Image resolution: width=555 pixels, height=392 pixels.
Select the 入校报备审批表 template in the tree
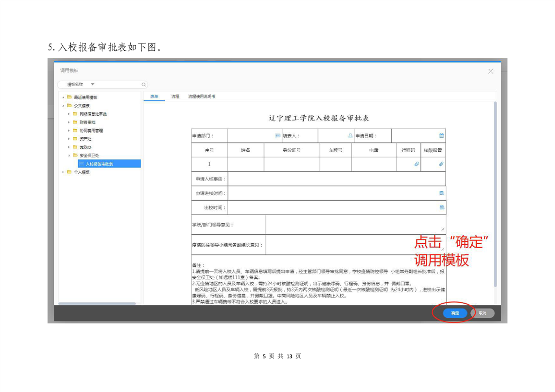(x=109, y=164)
